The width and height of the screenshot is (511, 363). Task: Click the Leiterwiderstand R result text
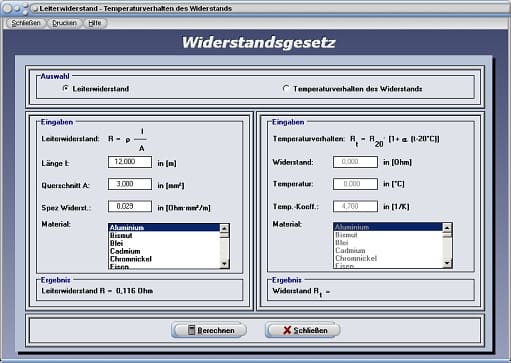[97, 291]
